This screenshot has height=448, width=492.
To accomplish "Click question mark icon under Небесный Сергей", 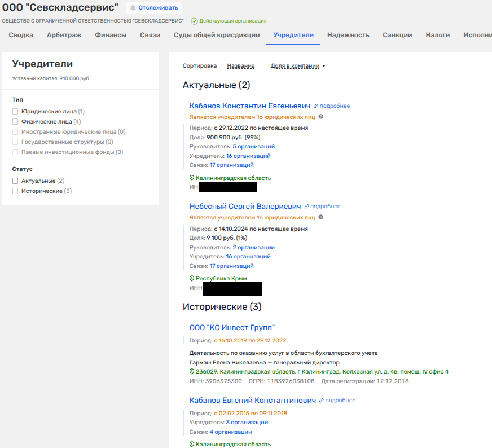I will [320, 217].
